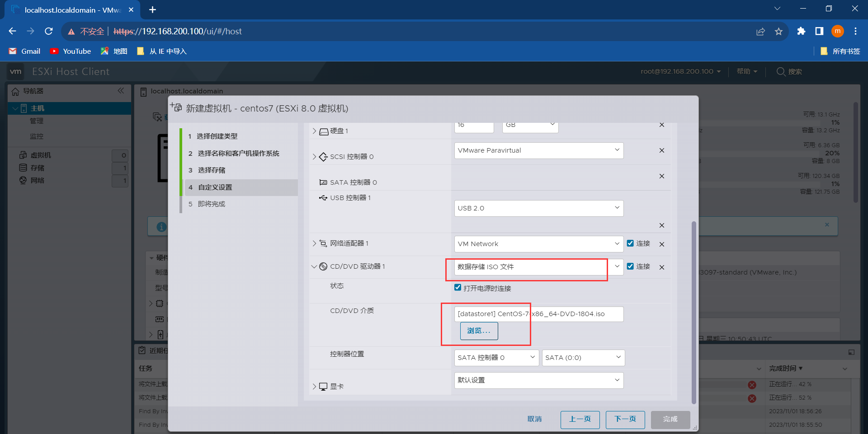Remove USB controller 1 with its X icon
Image resolution: width=868 pixels, height=434 pixels.
[661, 225]
